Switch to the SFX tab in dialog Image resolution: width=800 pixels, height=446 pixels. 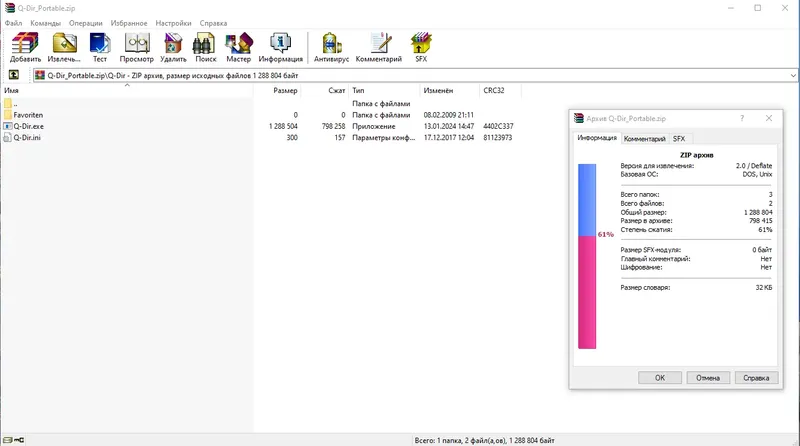679,139
